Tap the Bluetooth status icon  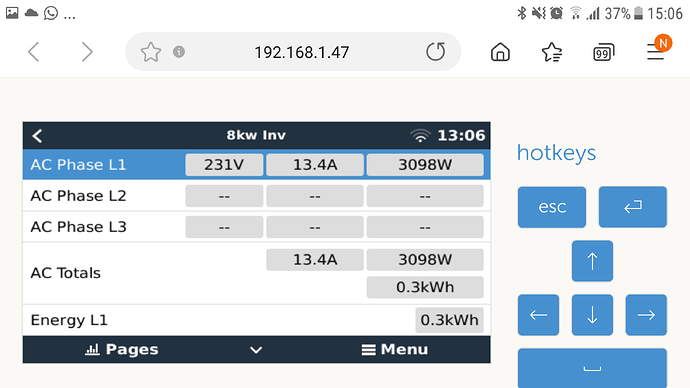[521, 13]
